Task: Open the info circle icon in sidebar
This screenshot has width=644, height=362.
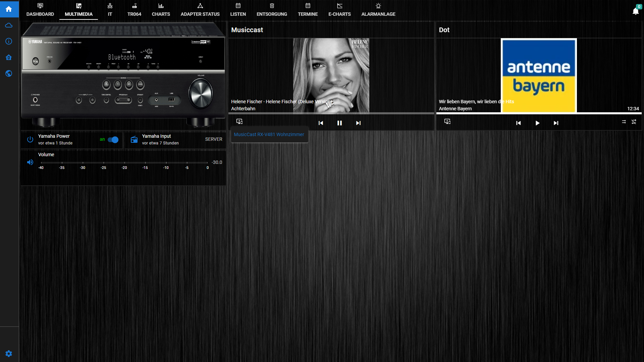Action: [x=9, y=41]
